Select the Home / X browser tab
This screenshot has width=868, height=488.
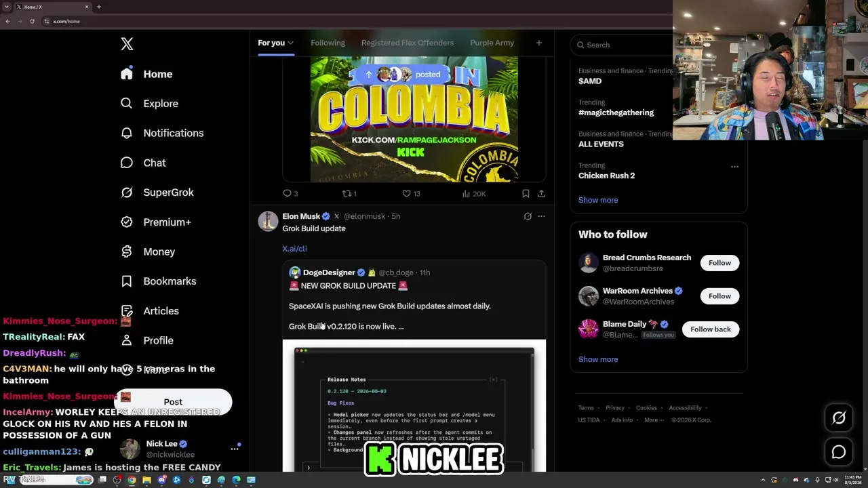(52, 7)
